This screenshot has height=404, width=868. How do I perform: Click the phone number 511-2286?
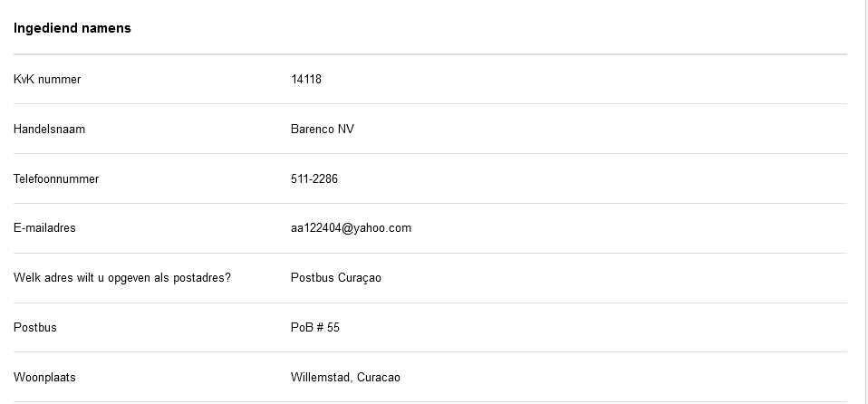(314, 179)
